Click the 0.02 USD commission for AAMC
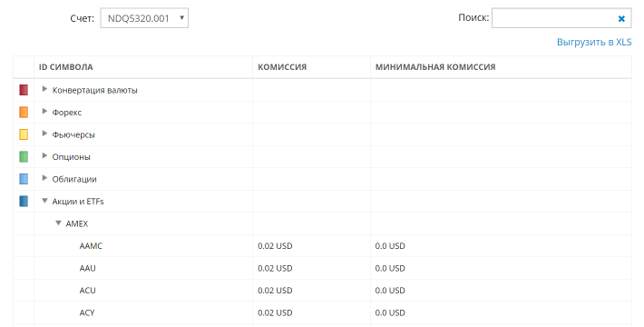 click(275, 246)
